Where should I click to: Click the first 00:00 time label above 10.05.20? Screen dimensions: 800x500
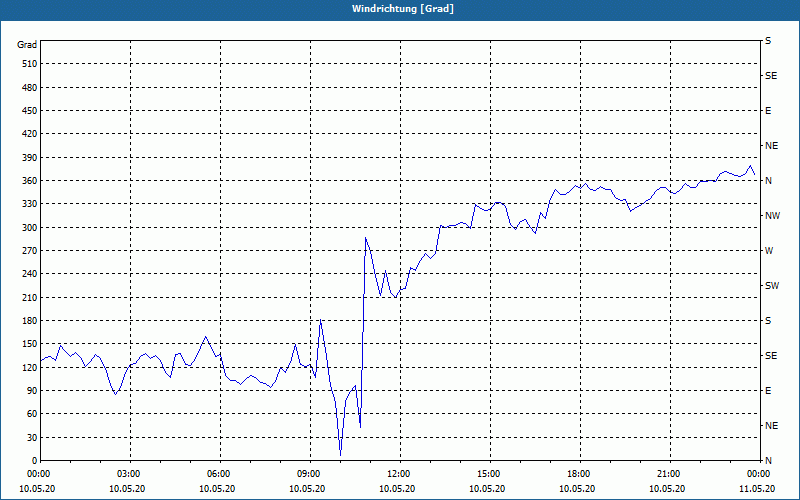[x=37, y=473]
